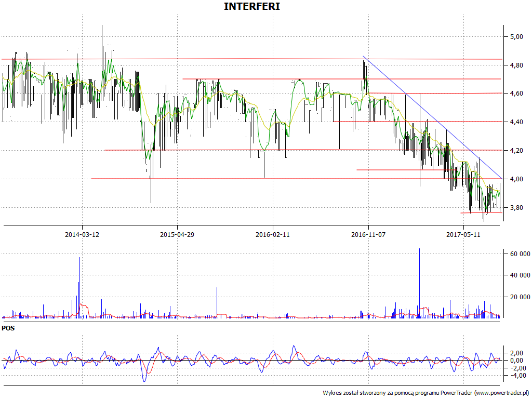Screen dimensions: 532x399
Task: Click the 4,20 price axis label
Action: coord(516,150)
